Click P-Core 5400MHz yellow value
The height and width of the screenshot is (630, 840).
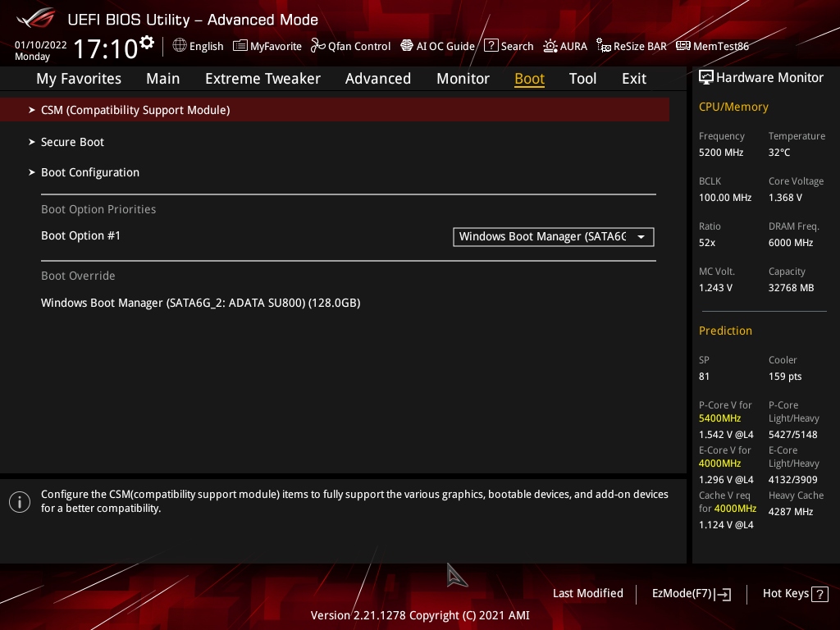coord(719,418)
